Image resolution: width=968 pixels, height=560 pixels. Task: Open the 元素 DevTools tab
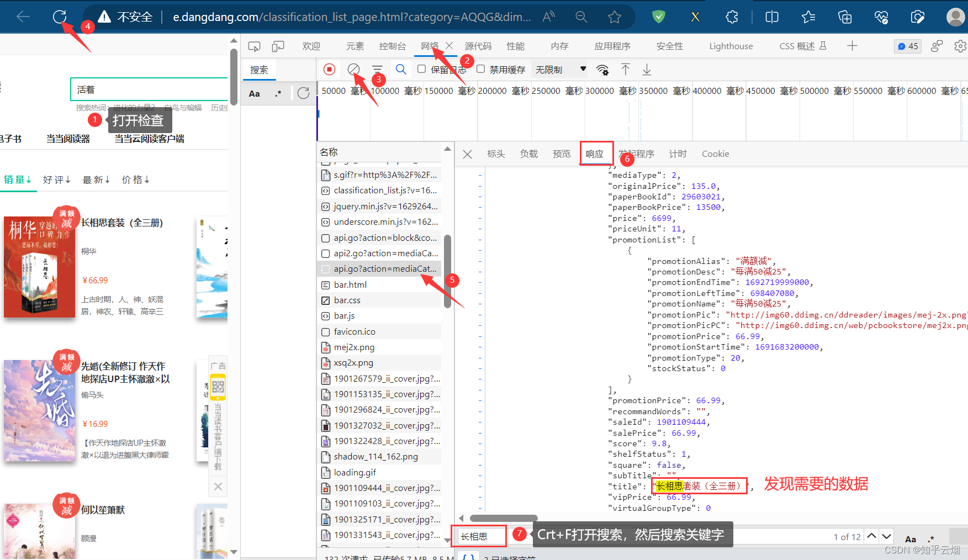click(x=355, y=46)
